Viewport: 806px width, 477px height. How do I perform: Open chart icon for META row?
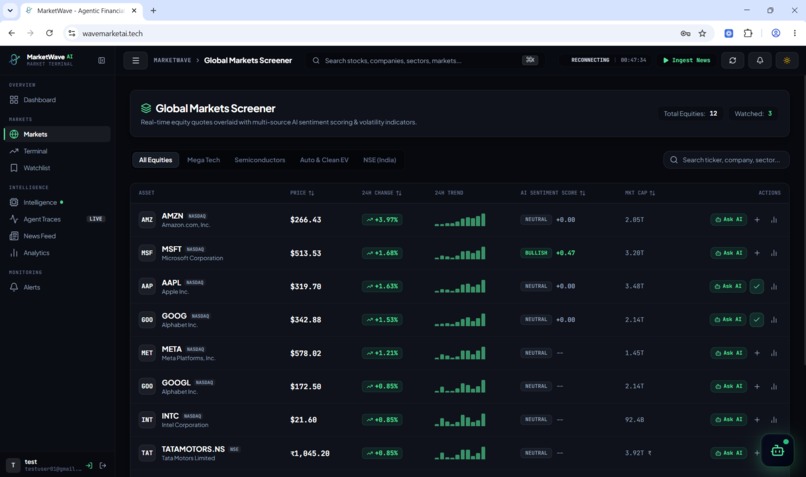[774, 353]
